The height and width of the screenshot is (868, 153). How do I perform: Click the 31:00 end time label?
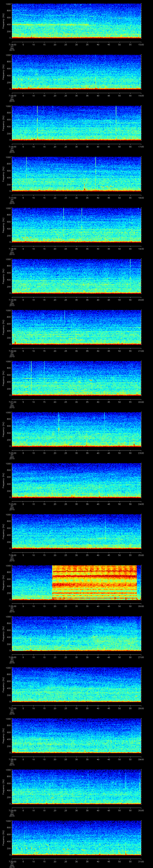pos(141,861)
